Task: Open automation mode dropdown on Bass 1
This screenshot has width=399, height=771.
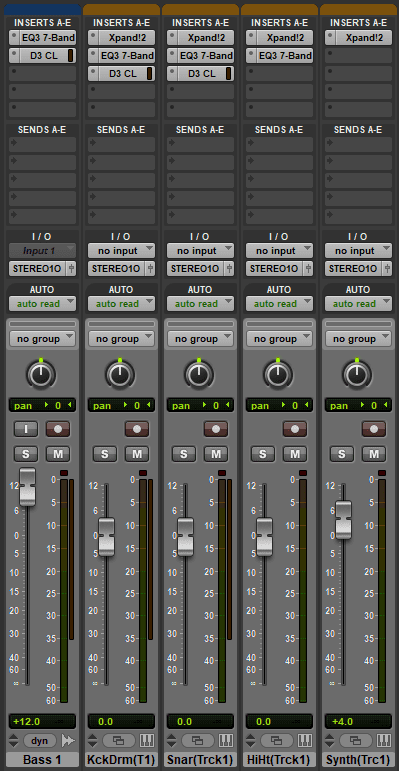Action: tap(42, 303)
